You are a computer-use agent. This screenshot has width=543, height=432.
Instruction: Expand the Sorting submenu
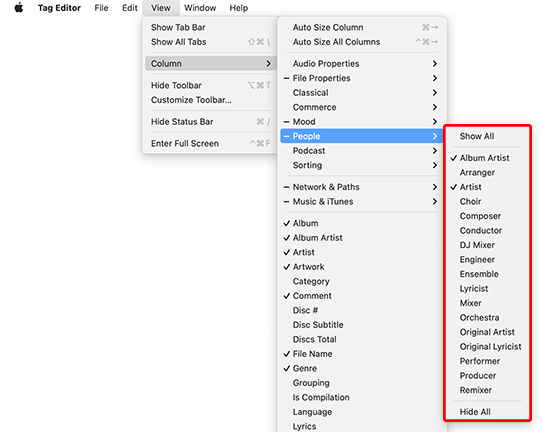pyautogui.click(x=362, y=165)
